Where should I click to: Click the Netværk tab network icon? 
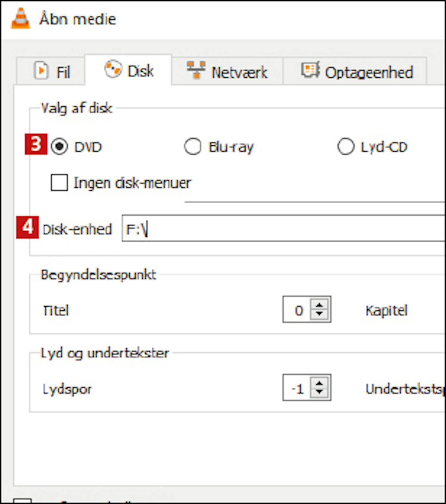(x=196, y=70)
